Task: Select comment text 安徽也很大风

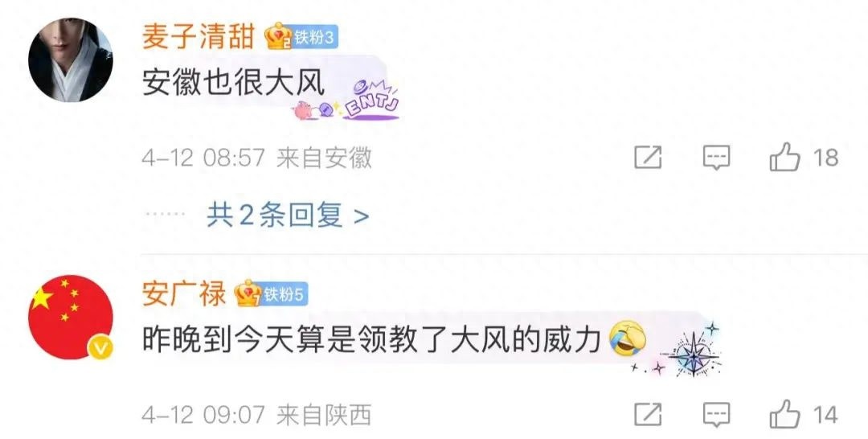Action: click(233, 84)
